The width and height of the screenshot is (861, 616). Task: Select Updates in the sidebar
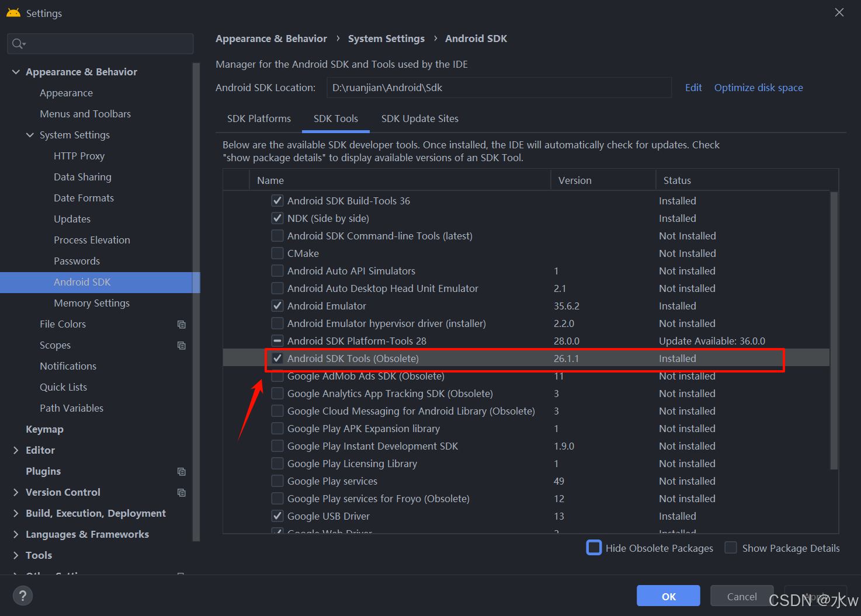click(72, 219)
